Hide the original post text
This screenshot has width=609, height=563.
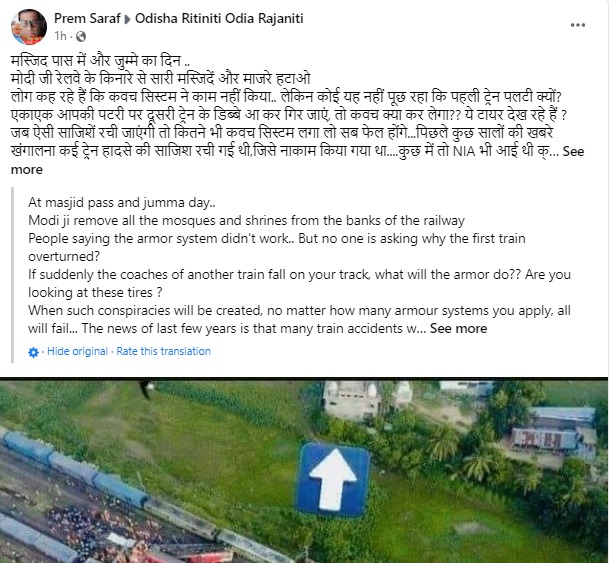click(77, 351)
